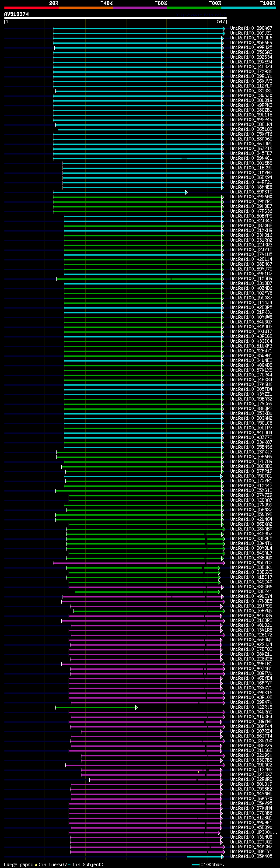Open hit UniRef100_Q219S0
Screen dimensions: 280x868
[x=251, y=756]
